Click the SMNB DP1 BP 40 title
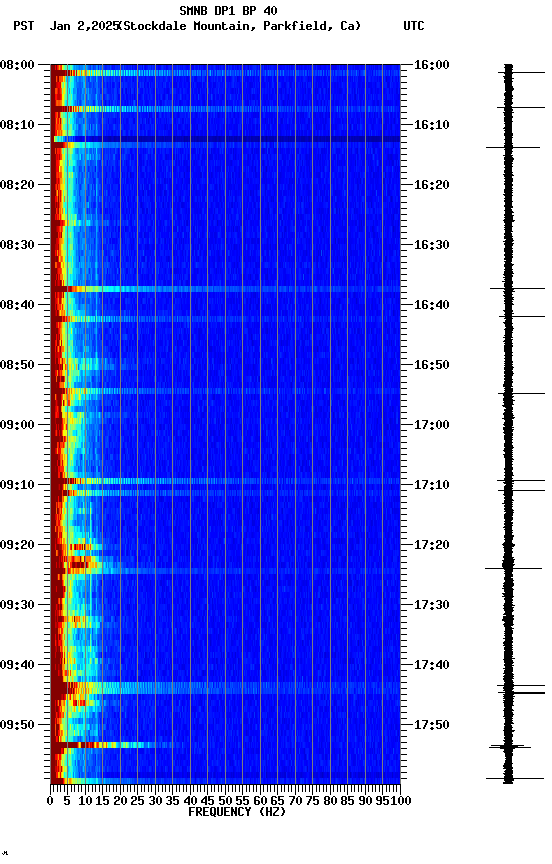The width and height of the screenshot is (552, 864). 228,10
